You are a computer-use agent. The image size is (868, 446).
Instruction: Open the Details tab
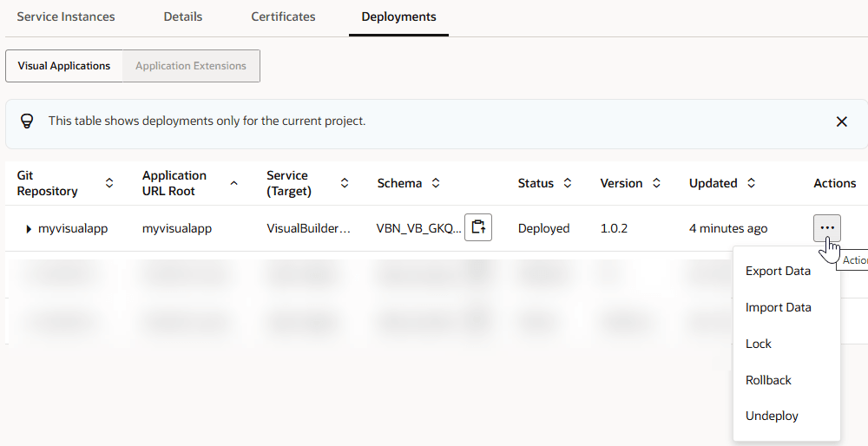click(182, 16)
